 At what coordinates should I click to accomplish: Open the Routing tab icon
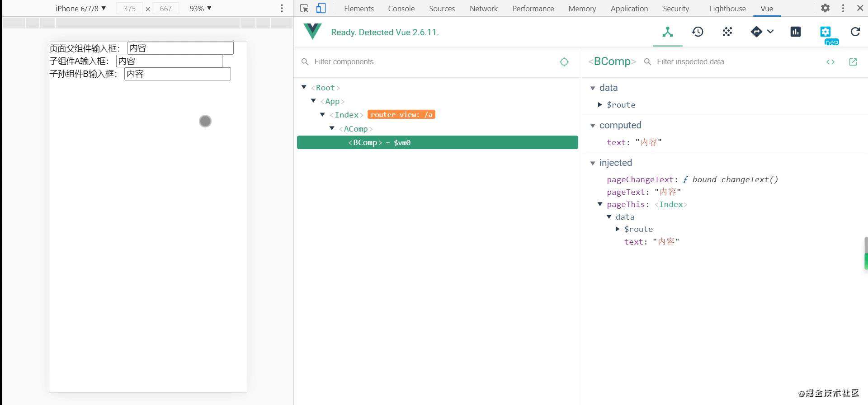(756, 32)
